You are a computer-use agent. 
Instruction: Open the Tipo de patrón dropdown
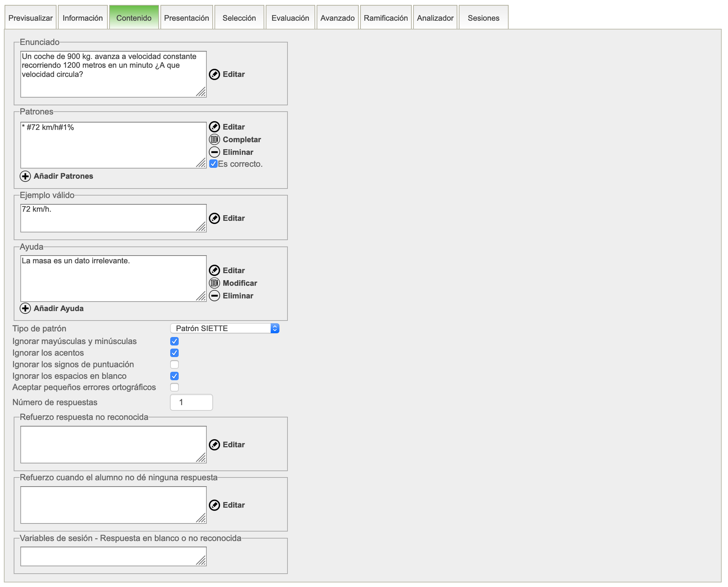(x=225, y=328)
